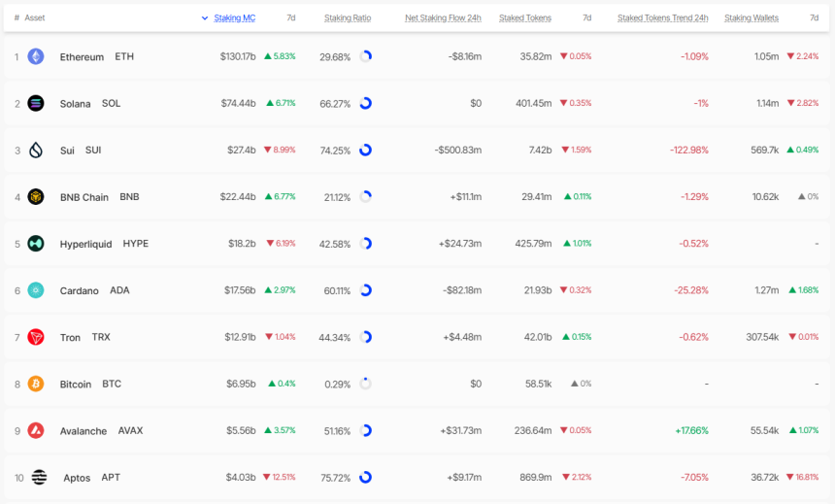The image size is (835, 504).
Task: Click the BNB Chain logo icon
Action: (36, 197)
